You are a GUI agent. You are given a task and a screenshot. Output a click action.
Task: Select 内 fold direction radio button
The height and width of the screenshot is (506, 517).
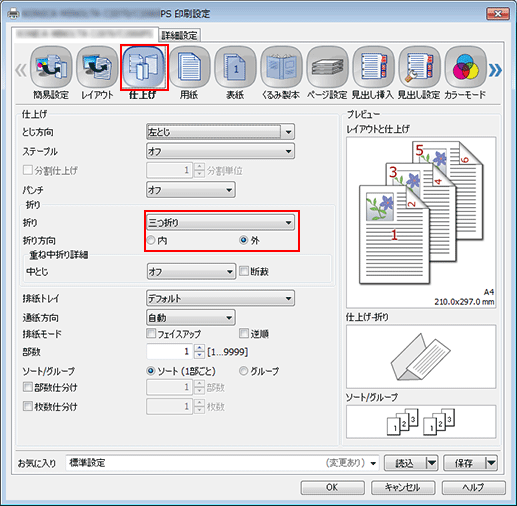(x=151, y=240)
